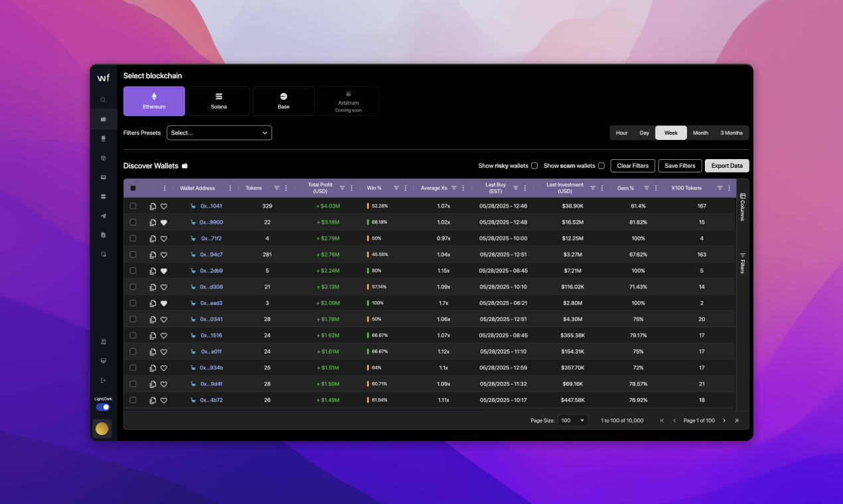Enable Show scam wallets checkbox
This screenshot has width=843, height=504.
[x=601, y=166]
